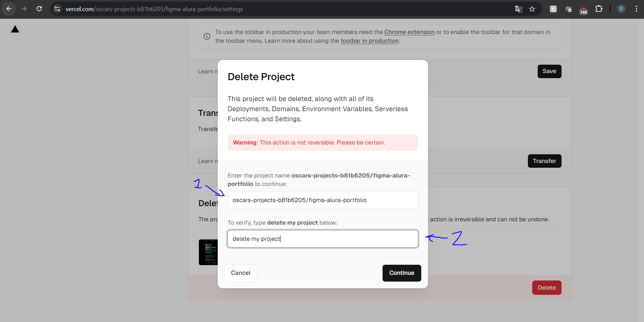Cancel the Delete Project dialog
This screenshot has width=644, height=322.
pos(241,273)
